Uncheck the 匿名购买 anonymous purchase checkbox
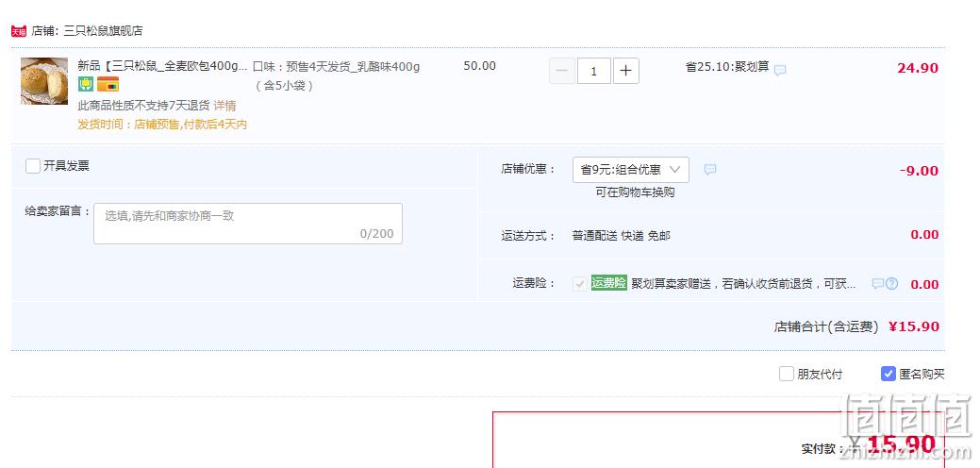This screenshot has height=468, width=980. point(889,374)
